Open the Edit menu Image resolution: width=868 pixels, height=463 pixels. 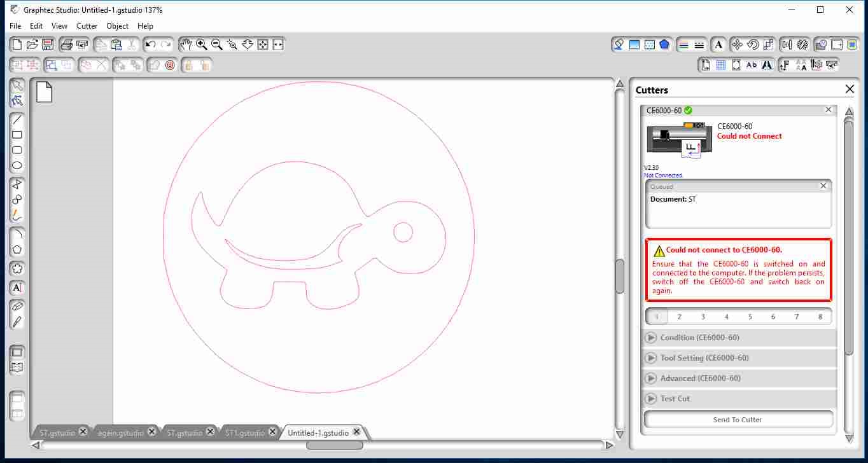click(x=36, y=26)
